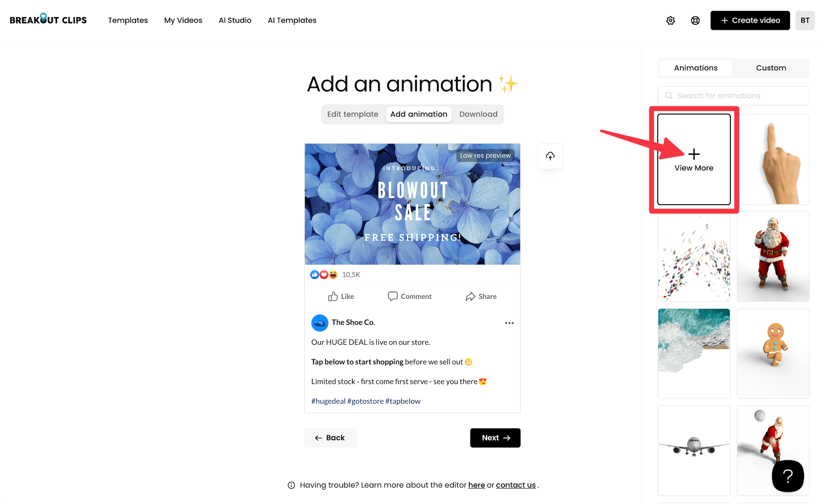Viewport: 824px width, 504px height.
Task: Select the Animations tab
Action: tap(696, 68)
